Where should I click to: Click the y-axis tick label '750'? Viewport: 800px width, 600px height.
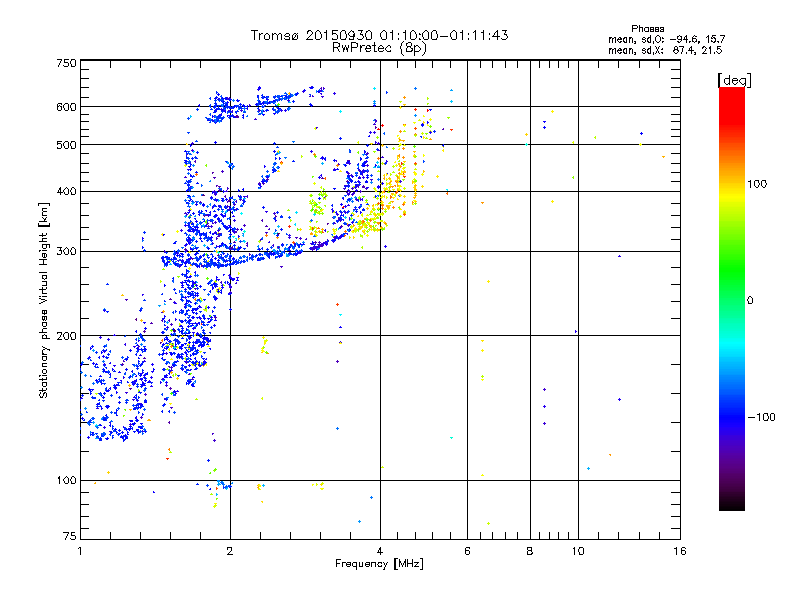(66, 63)
